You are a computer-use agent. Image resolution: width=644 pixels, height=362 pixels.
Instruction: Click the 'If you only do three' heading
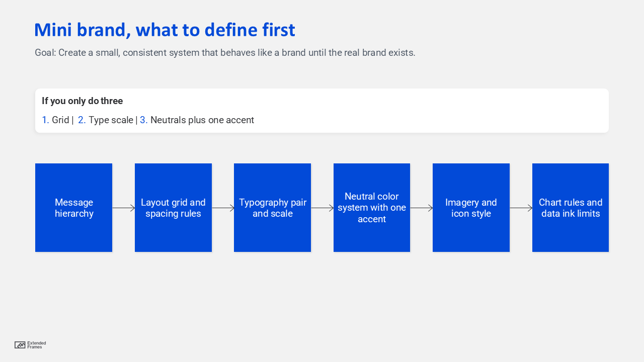(83, 101)
